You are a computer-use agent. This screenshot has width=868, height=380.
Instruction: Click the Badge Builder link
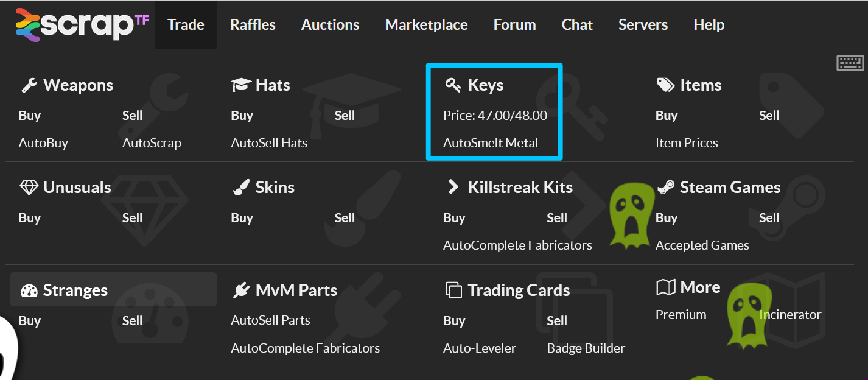tap(586, 348)
